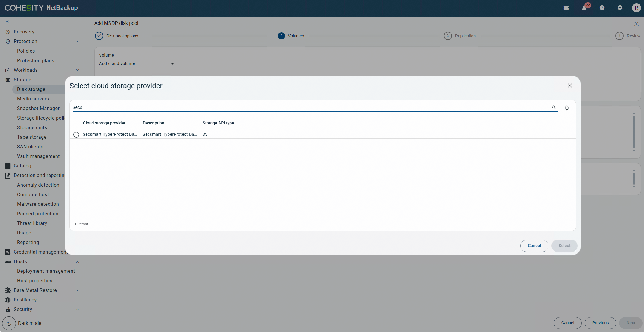Screen dimensions: 644x332
Task: Go to the Review step
Action: coord(628,36)
